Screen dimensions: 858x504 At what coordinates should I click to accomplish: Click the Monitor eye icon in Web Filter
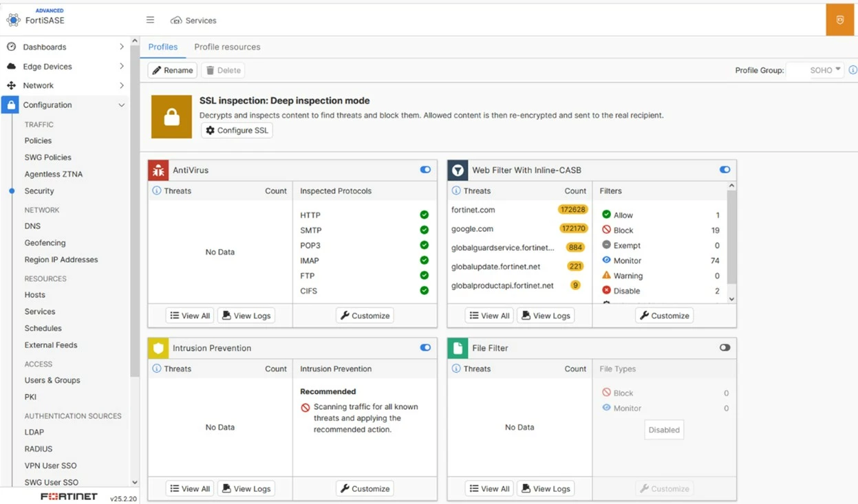pyautogui.click(x=606, y=260)
